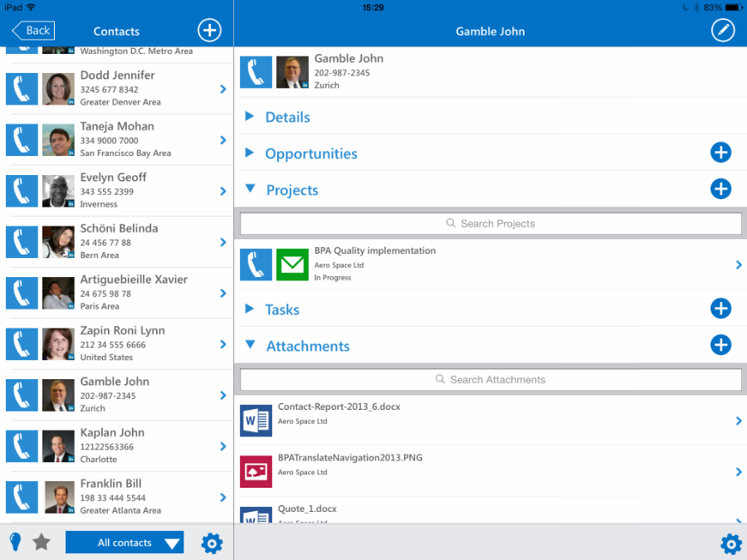Tap battery indicator in status bar

734,7
